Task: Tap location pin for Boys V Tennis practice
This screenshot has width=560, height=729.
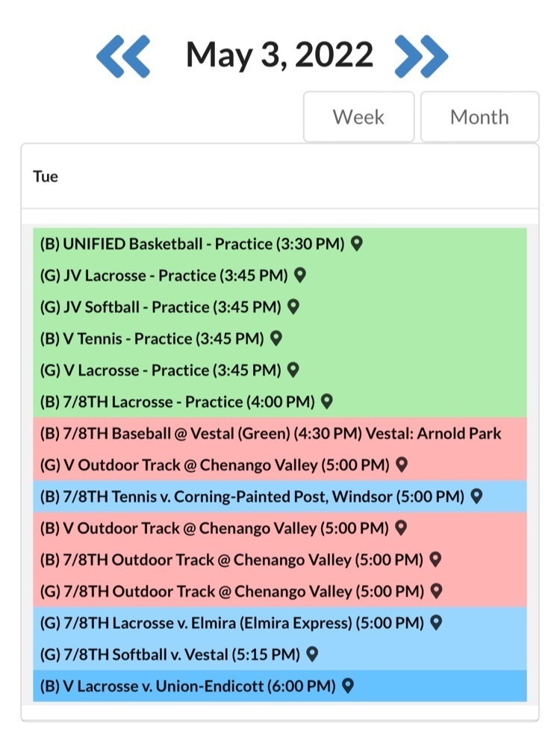Action: tap(276, 338)
